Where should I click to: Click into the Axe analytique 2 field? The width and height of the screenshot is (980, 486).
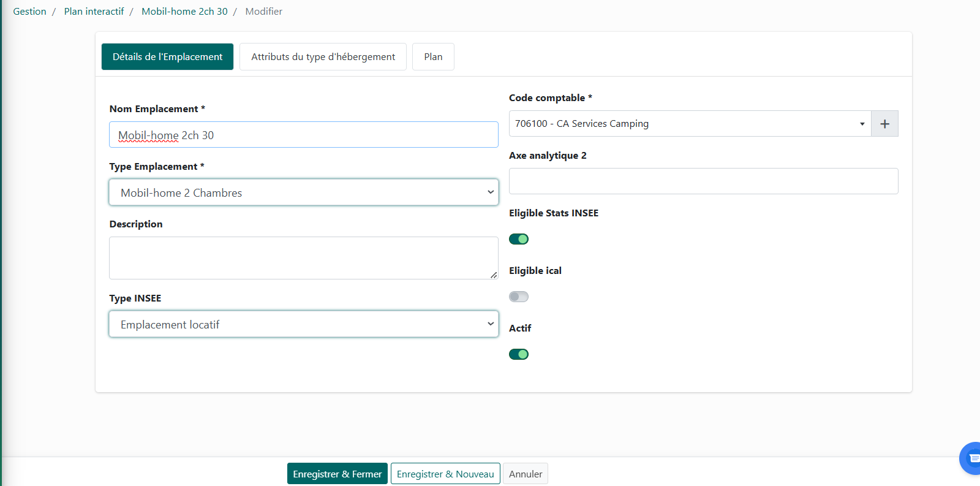[x=703, y=181]
